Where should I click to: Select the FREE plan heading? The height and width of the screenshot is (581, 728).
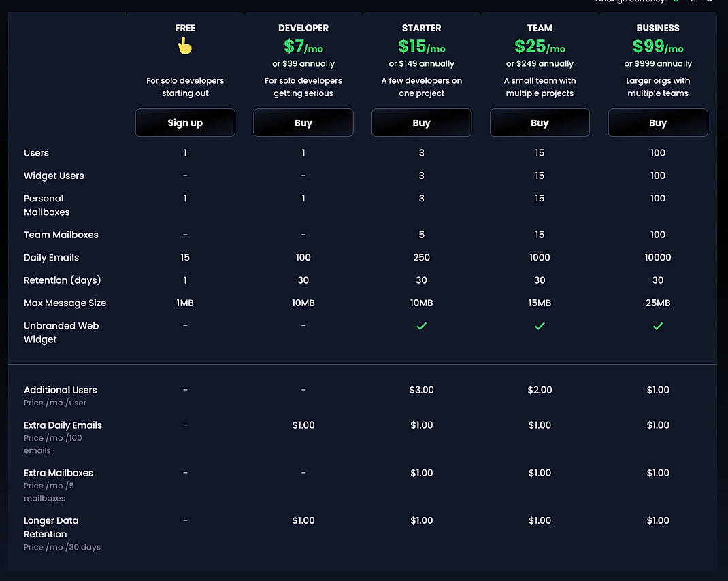tap(185, 28)
